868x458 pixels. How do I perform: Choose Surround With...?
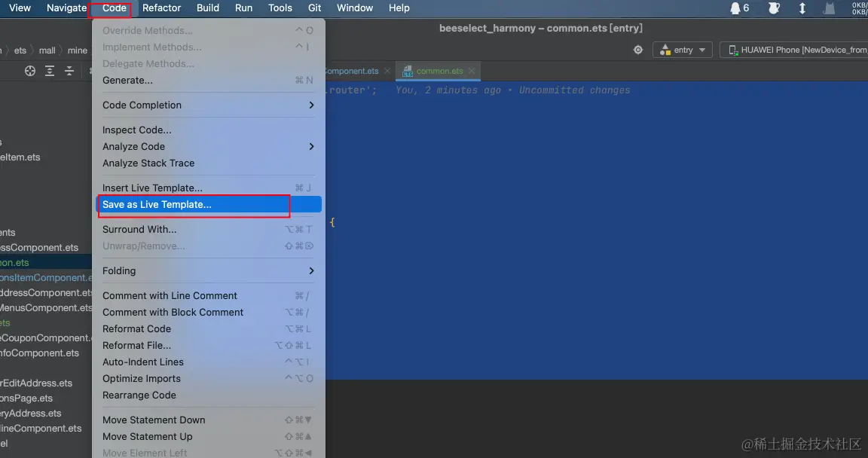(208, 230)
